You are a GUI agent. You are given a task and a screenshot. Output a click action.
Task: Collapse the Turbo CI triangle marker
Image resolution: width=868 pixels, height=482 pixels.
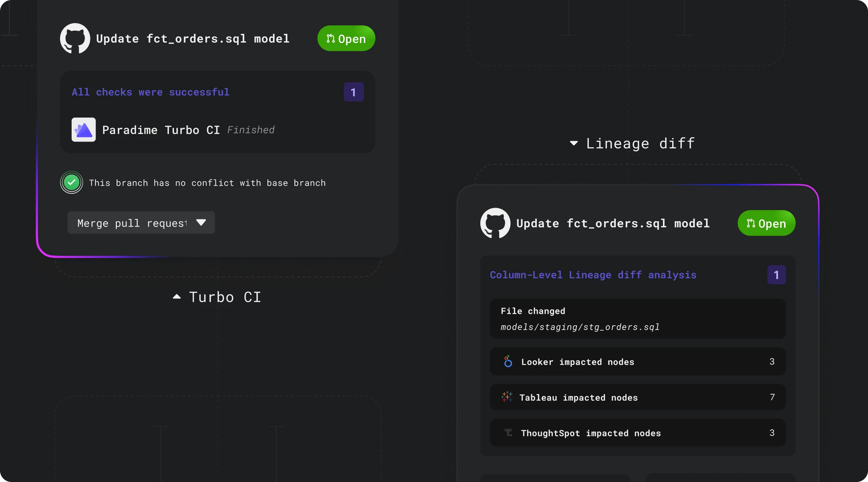pos(177,297)
